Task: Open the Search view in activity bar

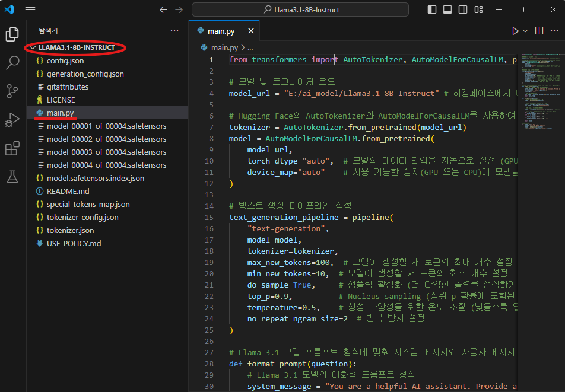Action: 12,63
